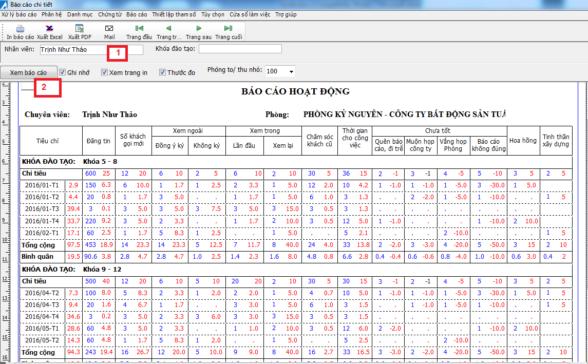The width and height of the screenshot is (588, 364).
Task: Go to first page with Trang đầu
Action: (x=139, y=28)
